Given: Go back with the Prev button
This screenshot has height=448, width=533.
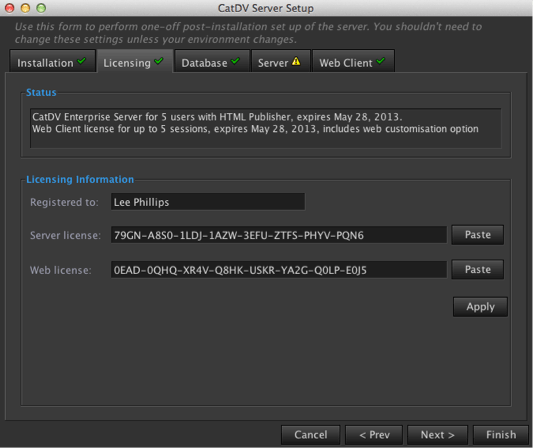Looking at the screenshot, I should pos(374,435).
